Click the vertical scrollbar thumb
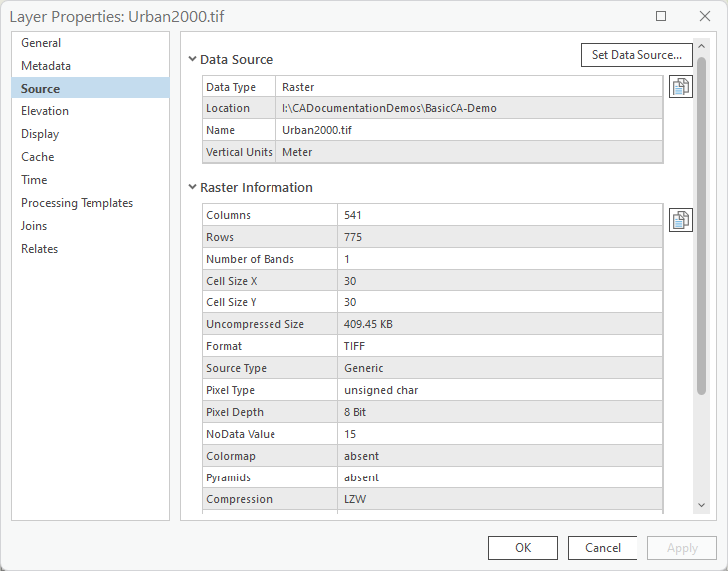Screen dimensions: 728x571 point(701,226)
